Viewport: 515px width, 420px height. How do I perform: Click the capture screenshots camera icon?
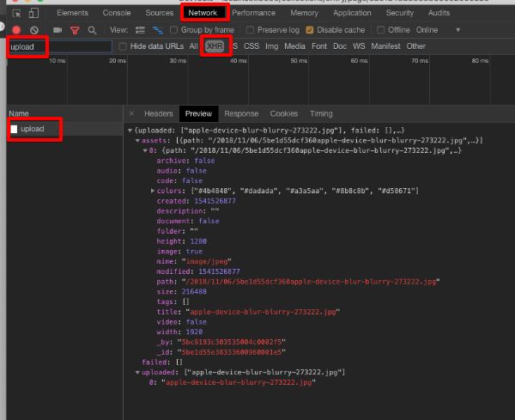coord(58,30)
